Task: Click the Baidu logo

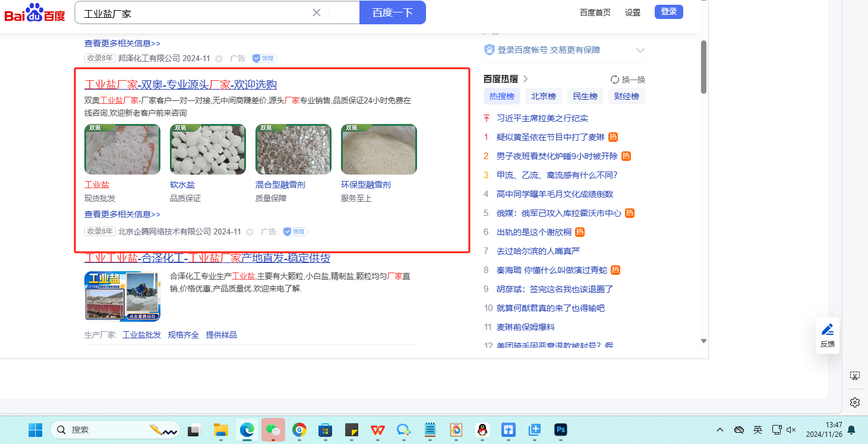Action: pyautogui.click(x=35, y=12)
